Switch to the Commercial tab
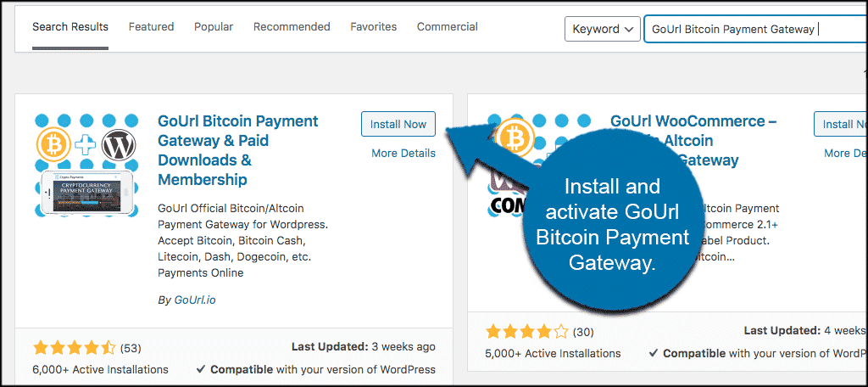The height and width of the screenshot is (387, 868). [448, 26]
